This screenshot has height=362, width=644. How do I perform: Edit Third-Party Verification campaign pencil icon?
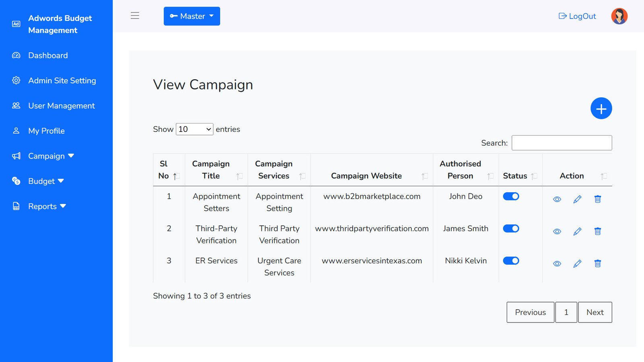click(x=577, y=231)
